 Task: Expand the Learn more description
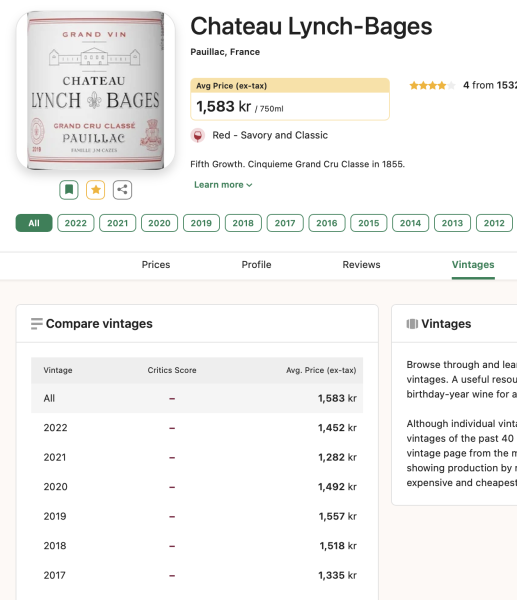(223, 185)
